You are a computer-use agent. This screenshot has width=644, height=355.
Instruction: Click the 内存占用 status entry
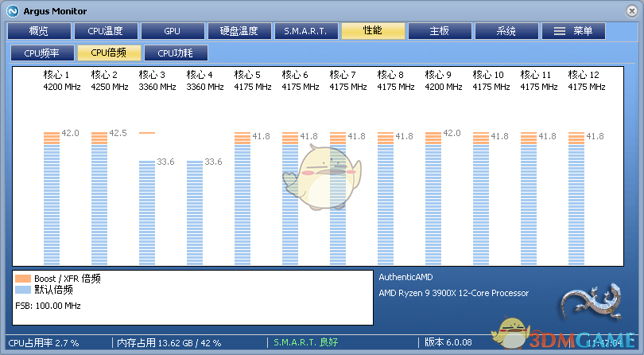[x=169, y=342]
